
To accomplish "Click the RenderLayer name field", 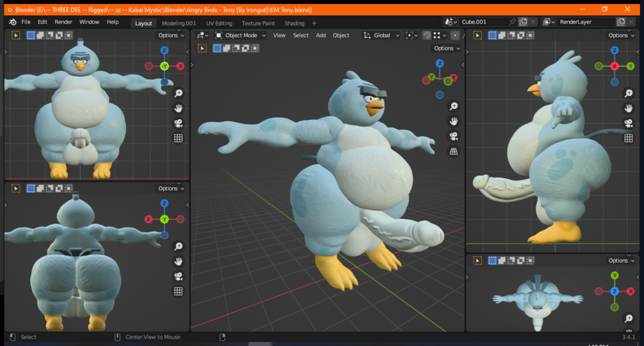I will pos(586,22).
